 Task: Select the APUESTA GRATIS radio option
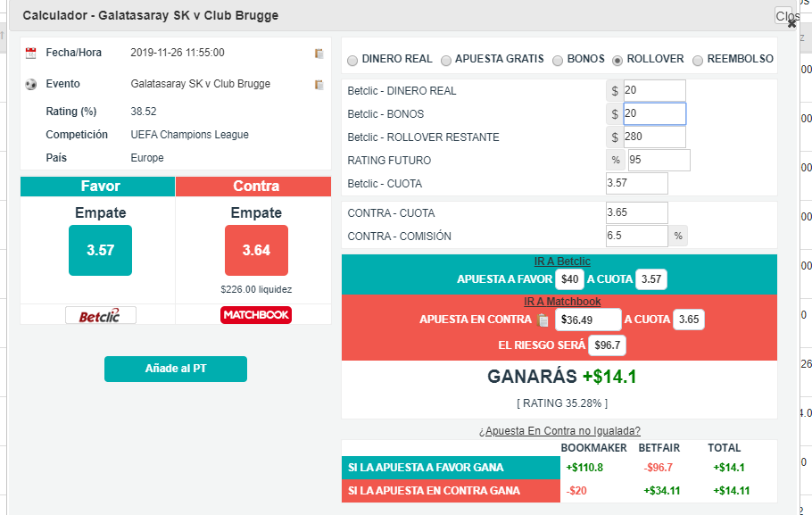point(446,61)
